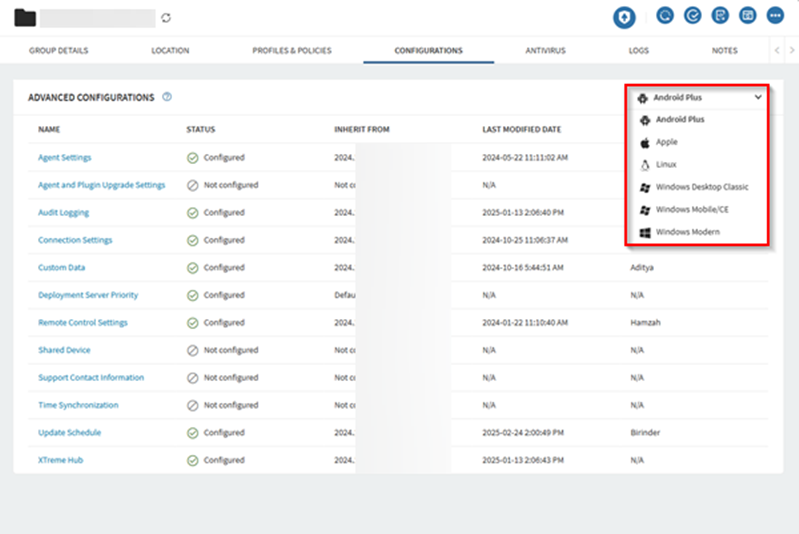Open the Agent Settings configuration link
Image resolution: width=799 pixels, height=534 pixels.
(x=64, y=158)
